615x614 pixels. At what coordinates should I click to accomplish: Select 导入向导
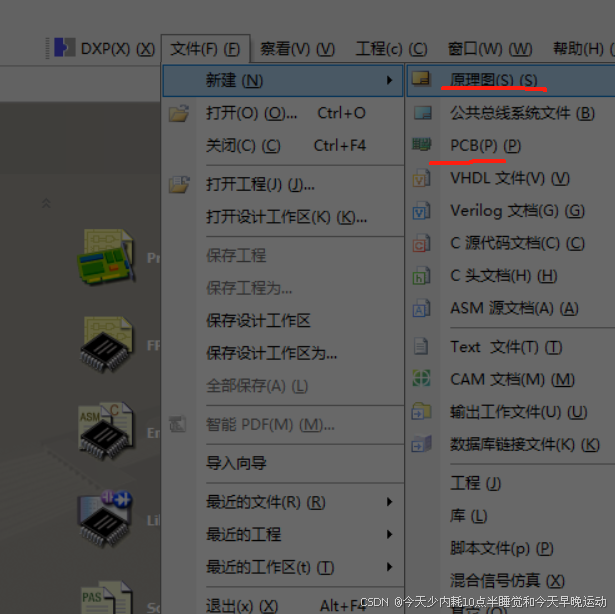click(283, 463)
